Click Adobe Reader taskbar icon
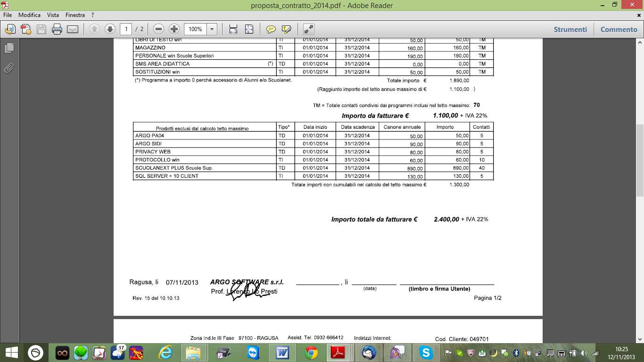 [339, 353]
